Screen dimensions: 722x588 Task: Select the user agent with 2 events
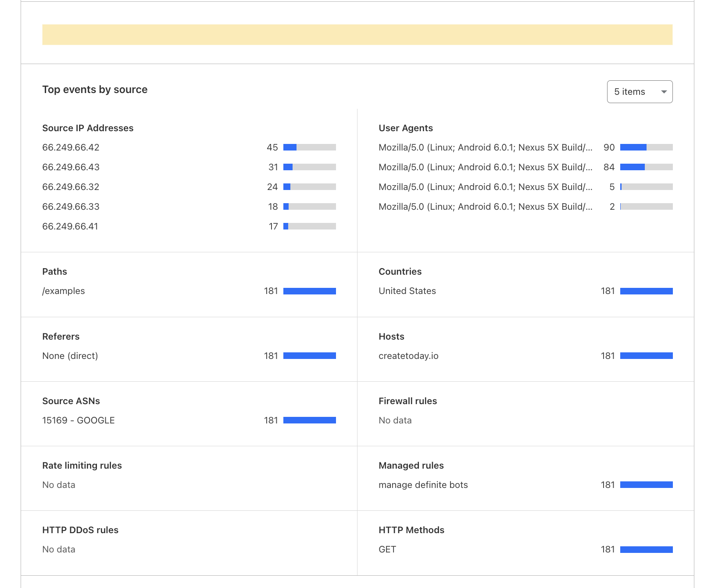[485, 207]
